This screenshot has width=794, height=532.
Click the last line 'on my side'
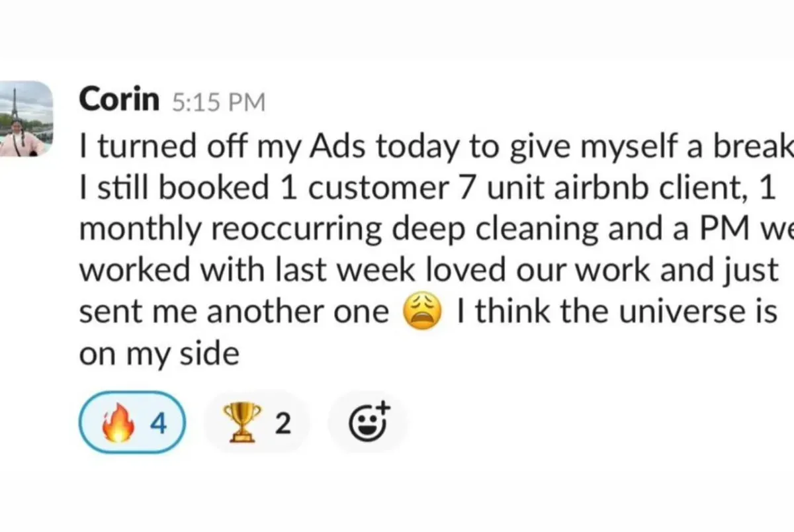click(159, 355)
